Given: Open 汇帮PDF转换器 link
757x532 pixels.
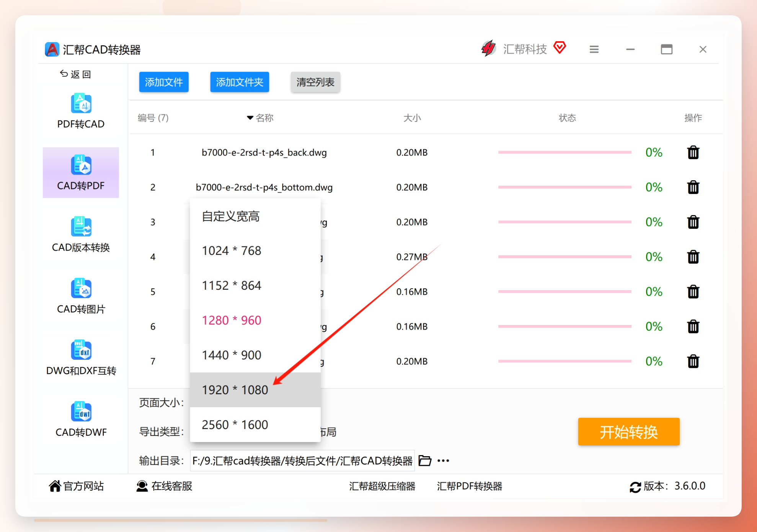Looking at the screenshot, I should (x=470, y=486).
